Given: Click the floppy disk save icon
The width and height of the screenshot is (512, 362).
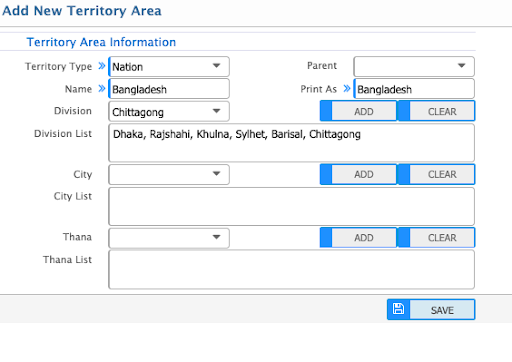Looking at the screenshot, I should 398,309.
